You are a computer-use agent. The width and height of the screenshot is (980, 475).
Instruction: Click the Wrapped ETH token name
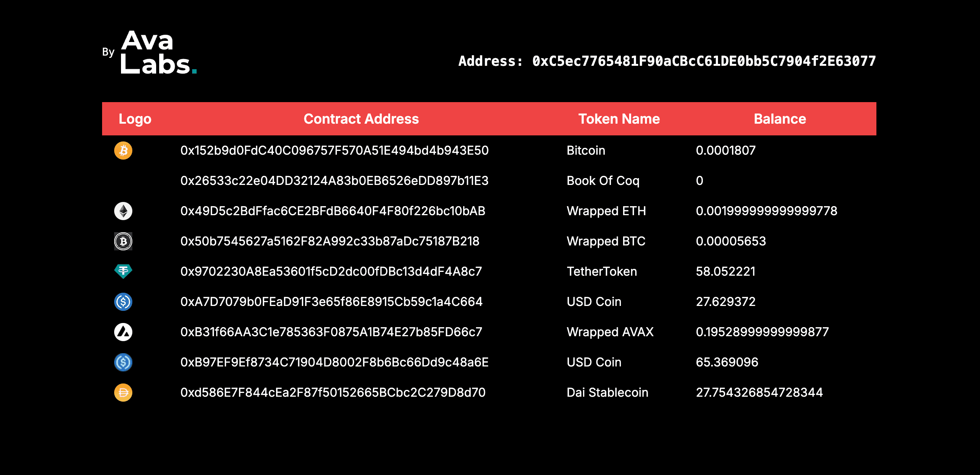tap(606, 211)
